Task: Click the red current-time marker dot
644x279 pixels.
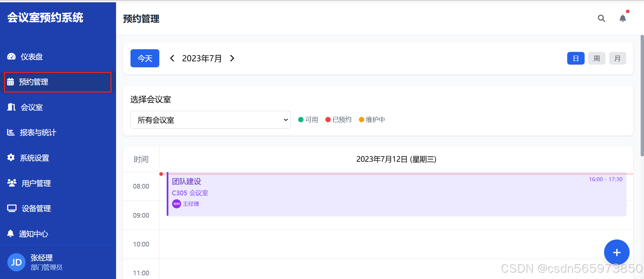Action: (161, 174)
